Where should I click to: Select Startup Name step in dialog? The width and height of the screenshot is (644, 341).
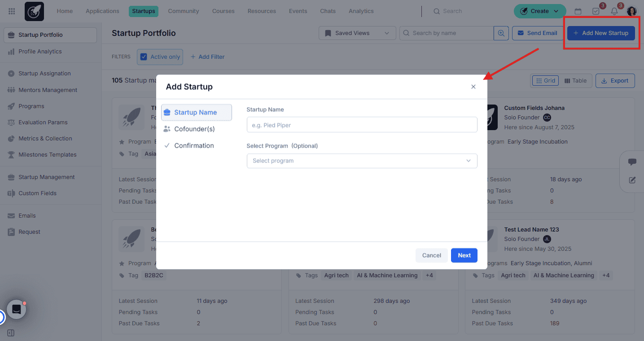click(x=197, y=113)
